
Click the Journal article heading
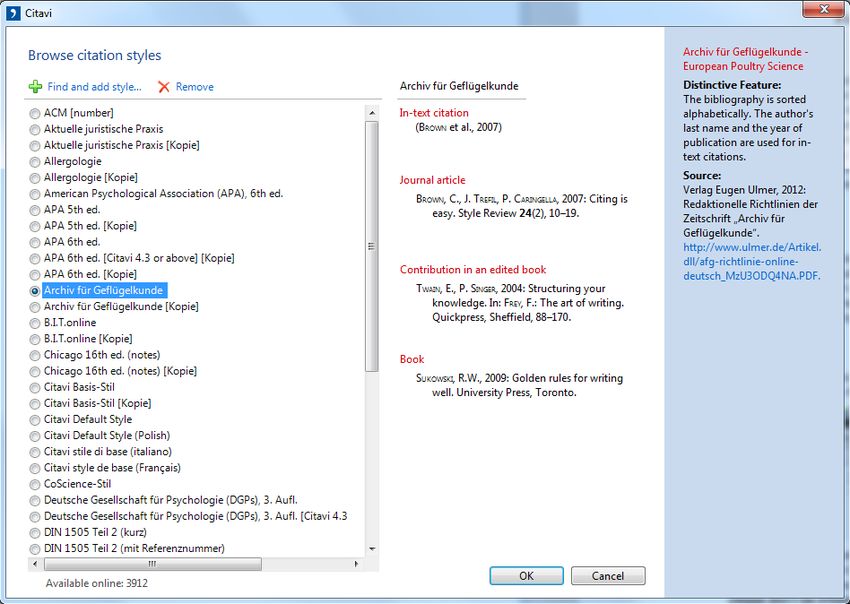pos(432,180)
